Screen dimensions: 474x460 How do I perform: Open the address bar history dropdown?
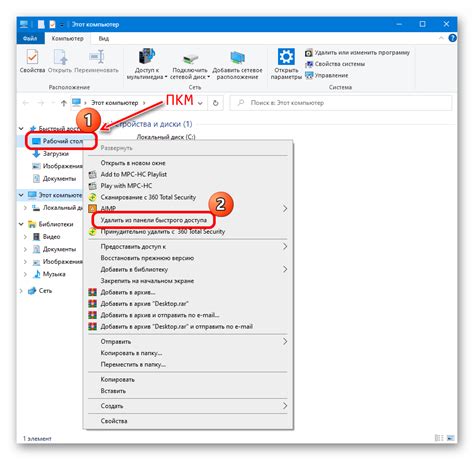tap(200, 103)
